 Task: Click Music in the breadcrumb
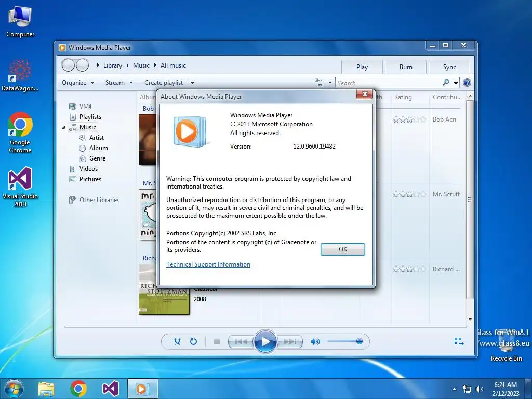pyautogui.click(x=141, y=65)
